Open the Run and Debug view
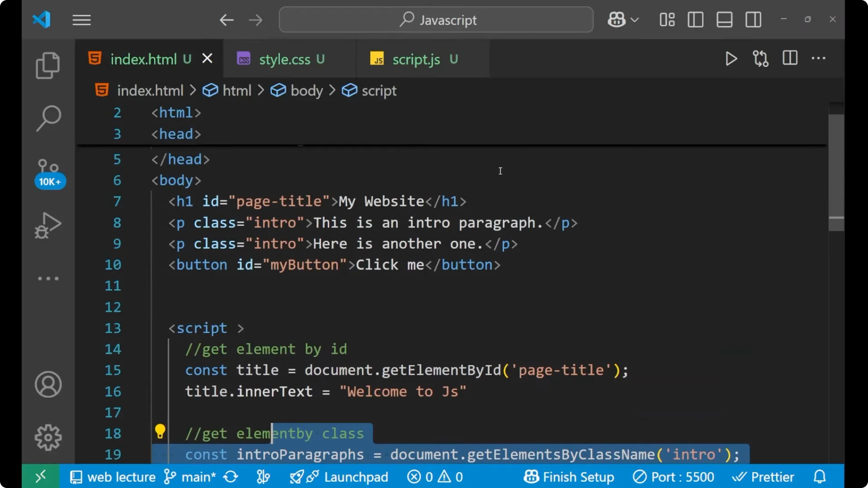868x488 pixels. tap(48, 225)
